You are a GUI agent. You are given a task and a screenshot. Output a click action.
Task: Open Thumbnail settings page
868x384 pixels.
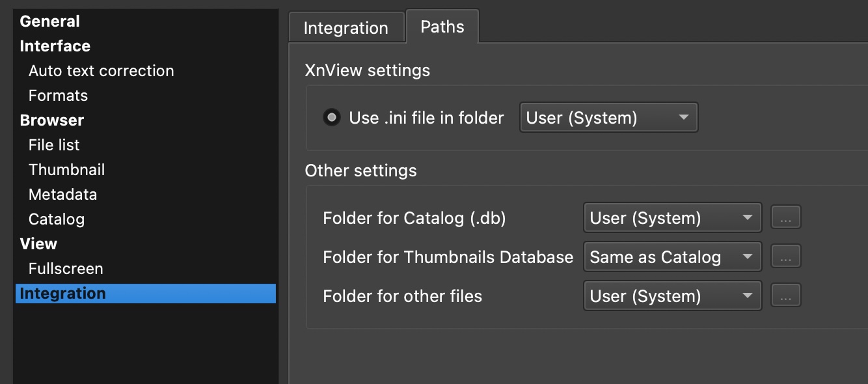(x=66, y=170)
